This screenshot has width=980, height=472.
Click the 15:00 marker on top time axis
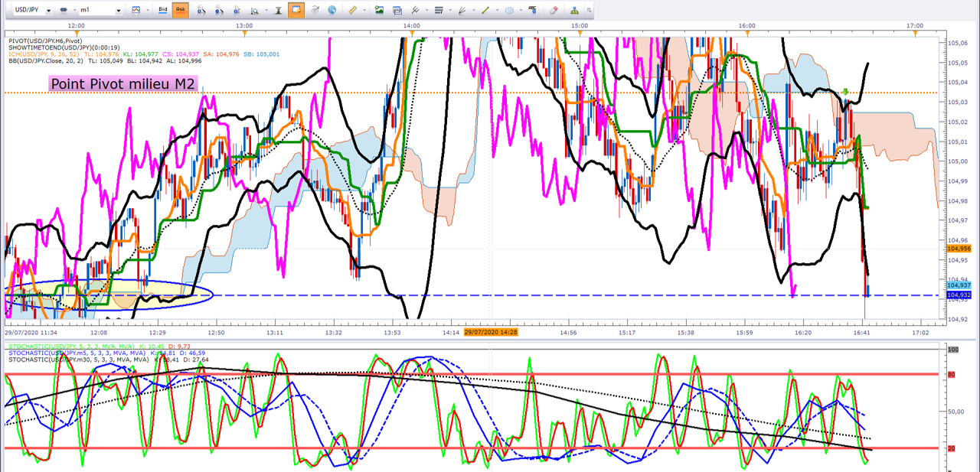pos(580,25)
